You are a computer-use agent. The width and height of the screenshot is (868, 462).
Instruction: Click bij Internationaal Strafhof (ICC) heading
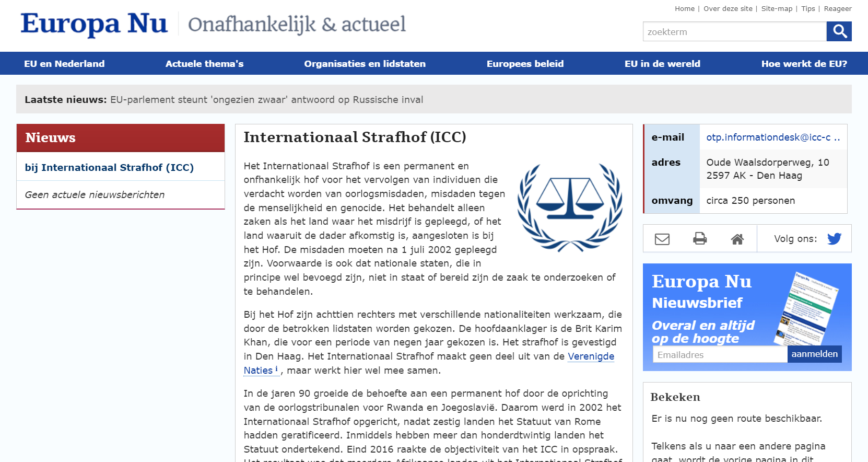109,167
